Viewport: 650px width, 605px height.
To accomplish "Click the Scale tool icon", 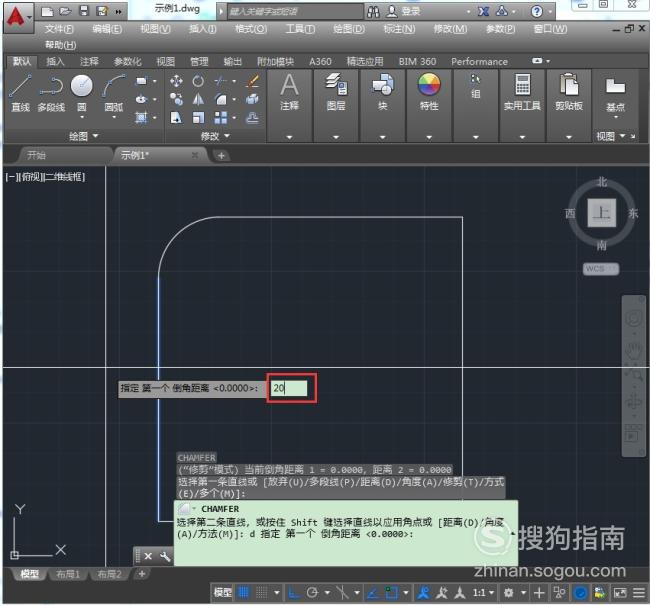I will click(x=198, y=118).
